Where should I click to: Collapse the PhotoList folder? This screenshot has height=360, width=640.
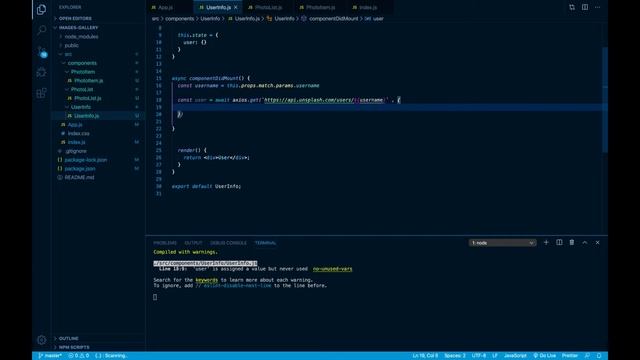(82, 89)
